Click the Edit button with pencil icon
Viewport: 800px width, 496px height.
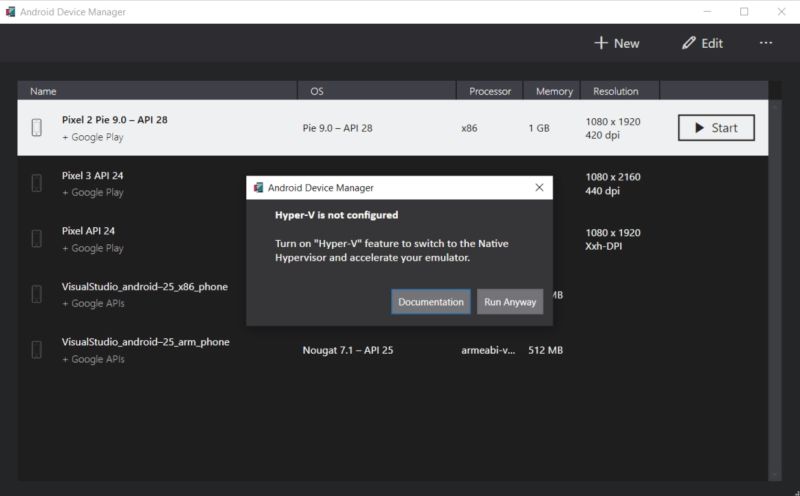pos(703,43)
